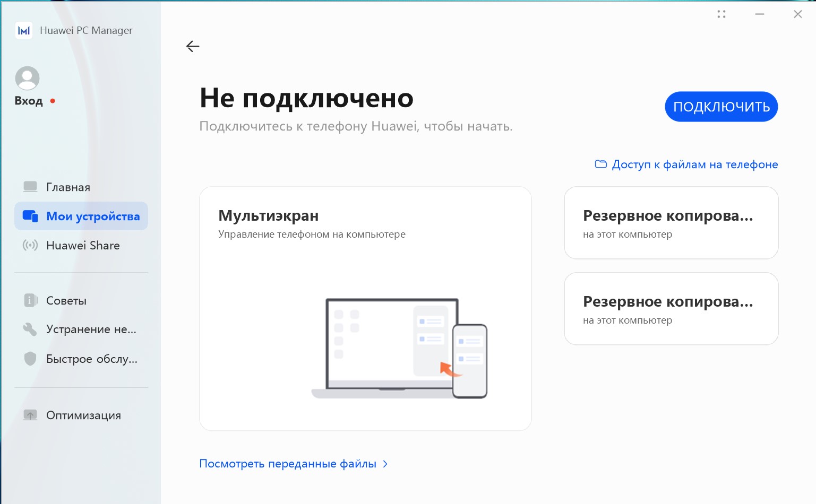This screenshot has height=504, width=816.
Task: Click the shield quick service icon
Action: coord(30,359)
